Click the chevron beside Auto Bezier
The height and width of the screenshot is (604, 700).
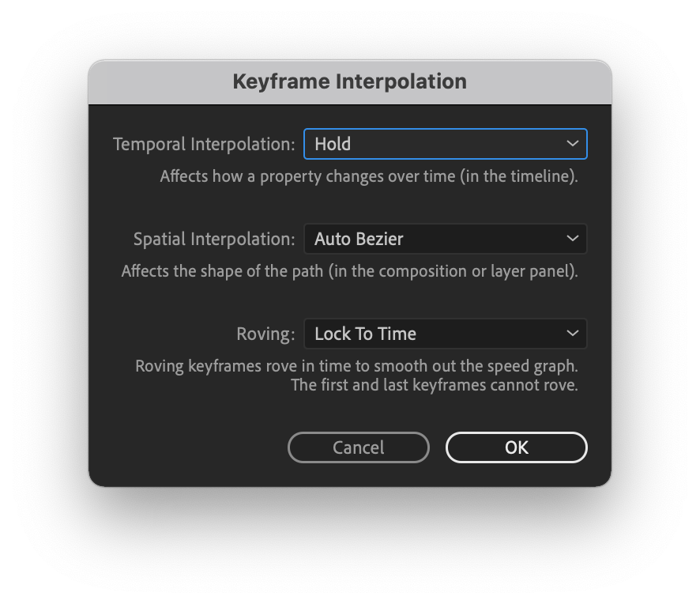coord(572,239)
